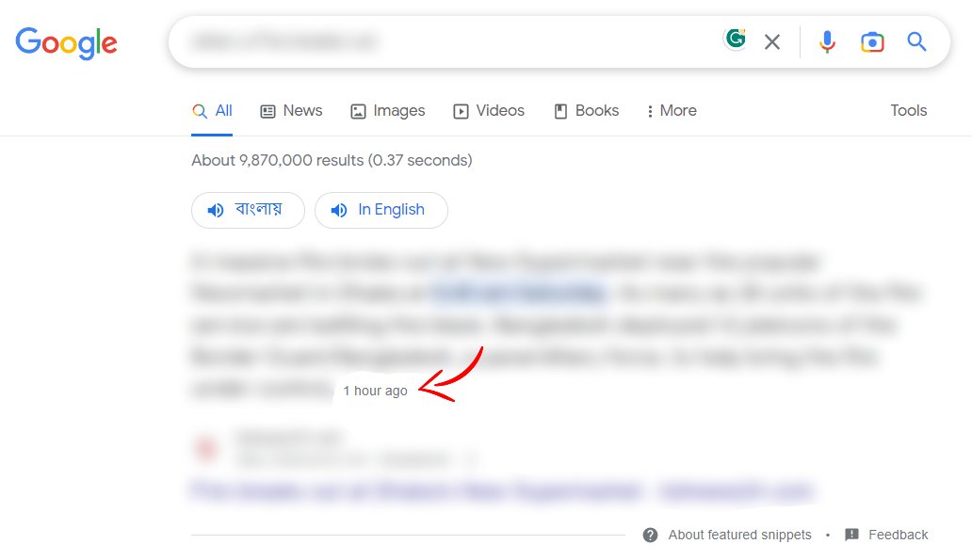
Task: Click the blurred blue result title link
Action: pyautogui.click(x=502, y=490)
